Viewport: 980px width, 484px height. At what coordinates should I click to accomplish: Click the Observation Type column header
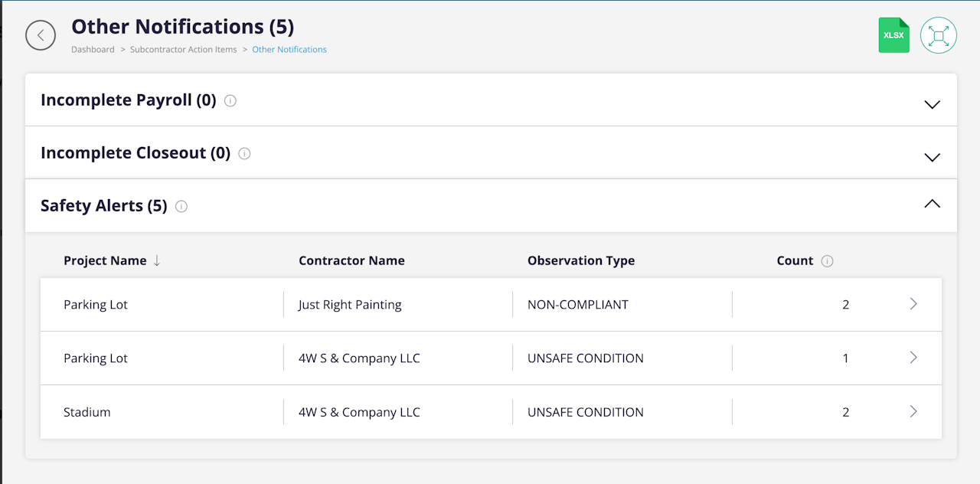581,260
